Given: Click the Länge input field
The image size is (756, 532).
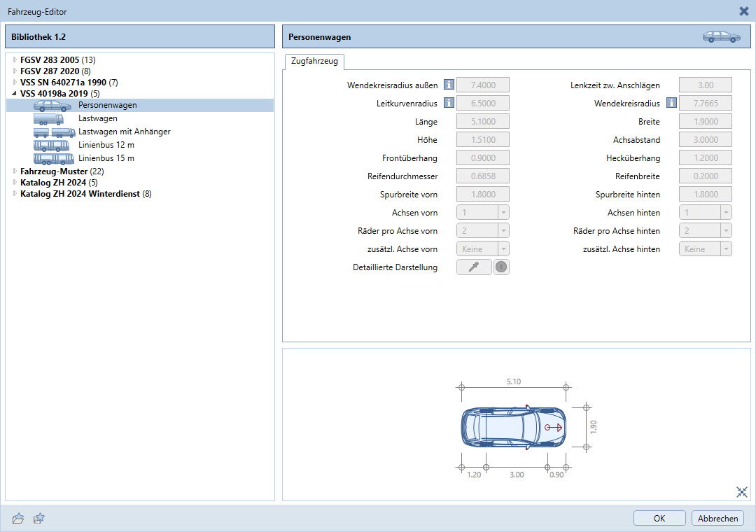Looking at the screenshot, I should pos(482,122).
